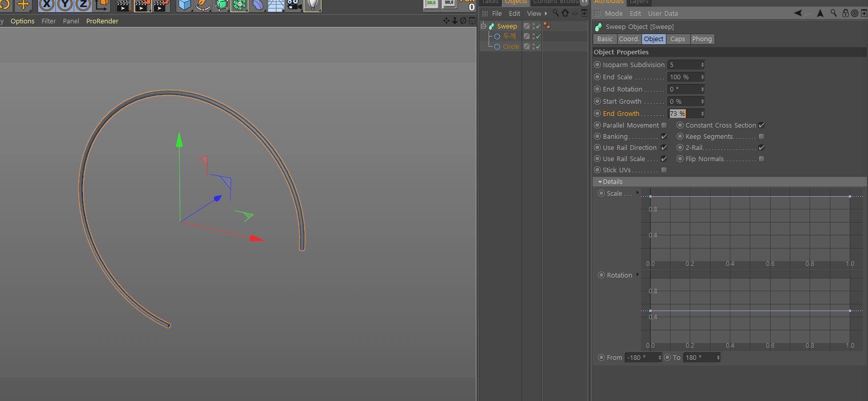The width and height of the screenshot is (868, 401).
Task: Expand the Scale curve options arrow
Action: click(637, 193)
